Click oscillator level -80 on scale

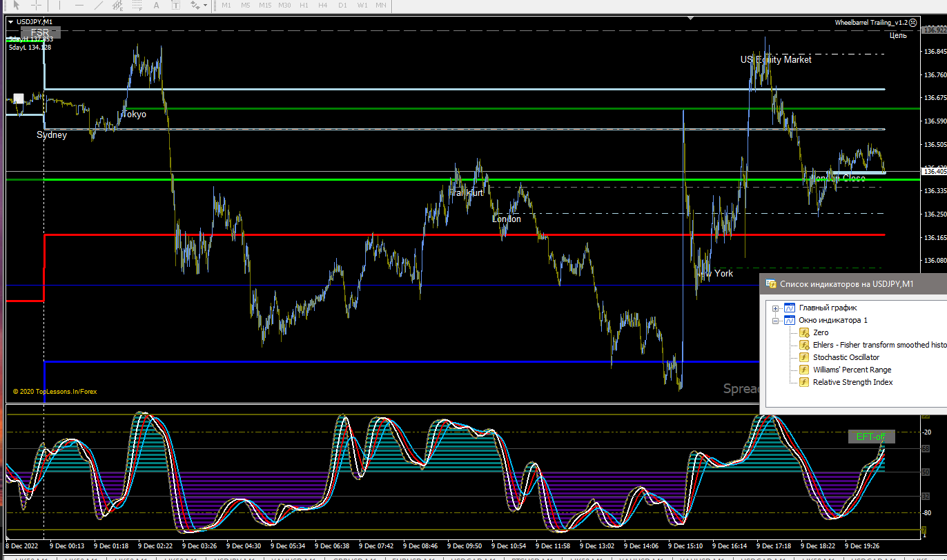click(x=926, y=513)
